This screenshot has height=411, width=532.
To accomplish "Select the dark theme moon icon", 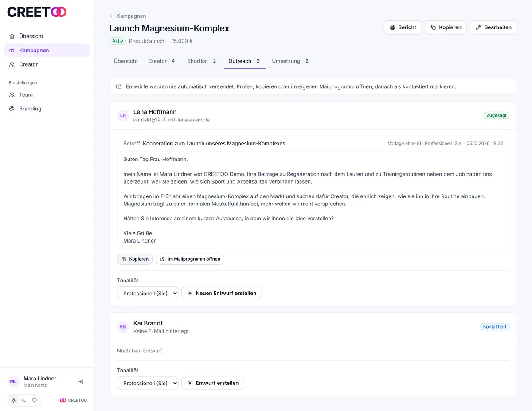I will point(24,400).
